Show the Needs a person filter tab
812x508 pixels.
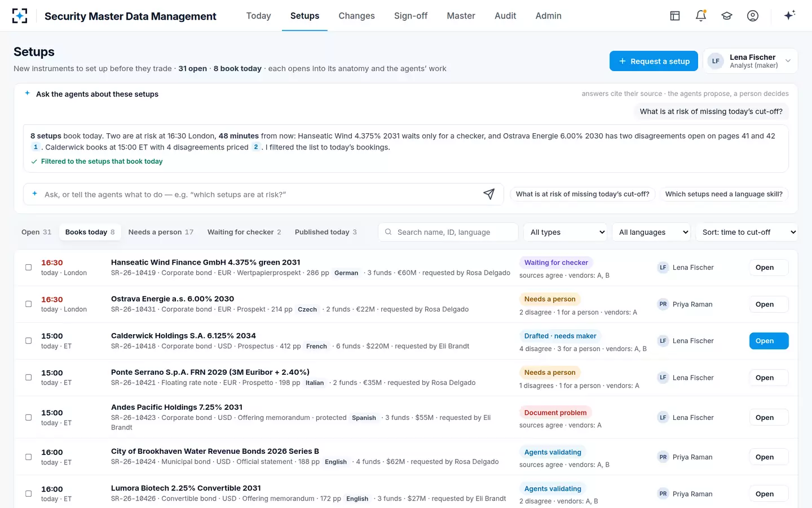[161, 232]
